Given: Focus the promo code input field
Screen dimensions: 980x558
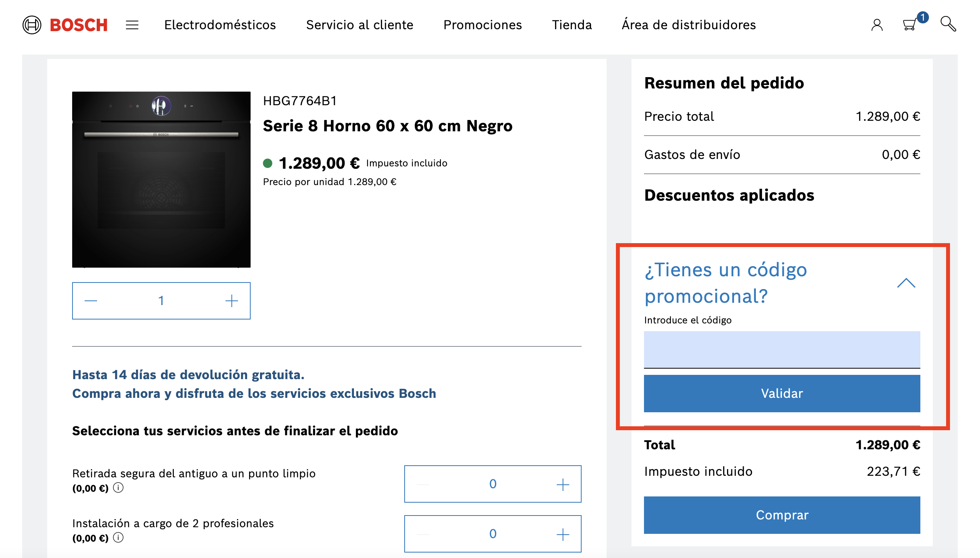Looking at the screenshot, I should click(782, 350).
